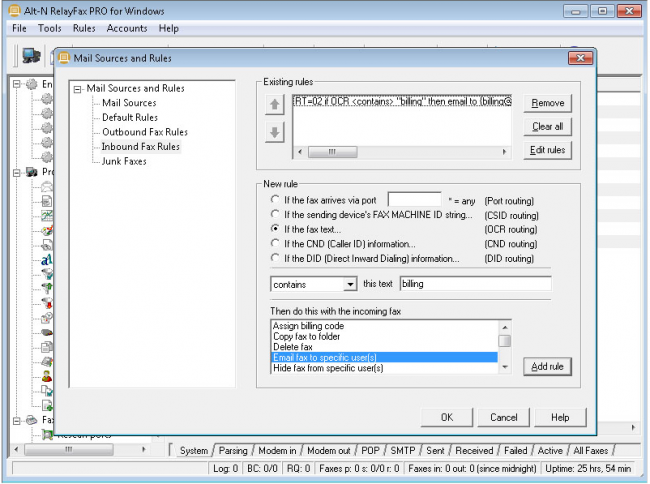Choose 'Email fax to specific user(s)' action

point(384,357)
